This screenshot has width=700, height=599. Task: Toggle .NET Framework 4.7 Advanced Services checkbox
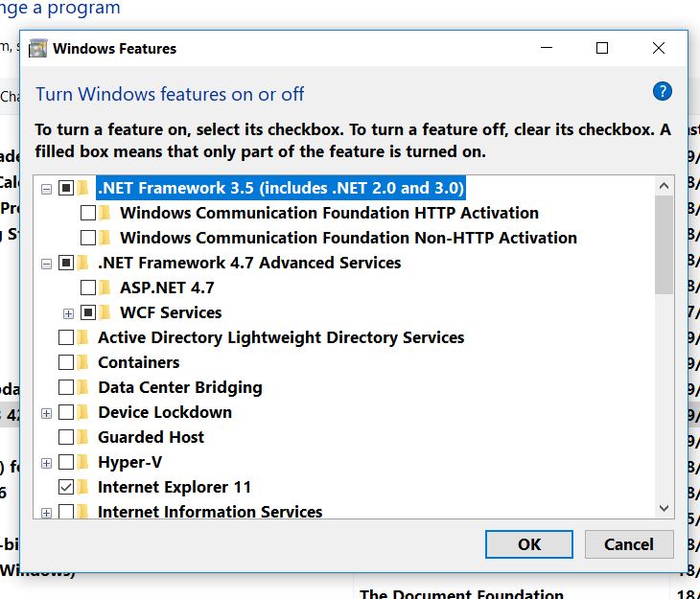(66, 263)
